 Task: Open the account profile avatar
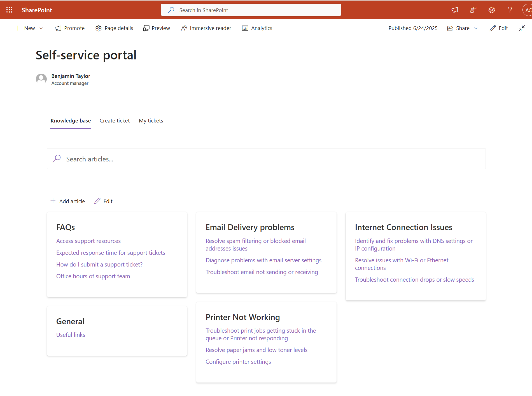point(527,10)
